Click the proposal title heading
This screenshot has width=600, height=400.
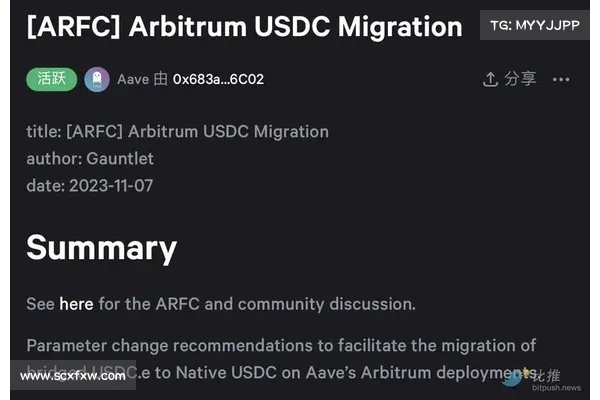pos(245,26)
